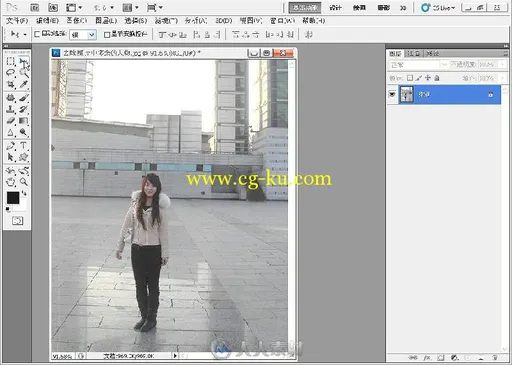512x365 pixels.
Task: Select the History Brush tool
Action: click(23, 109)
